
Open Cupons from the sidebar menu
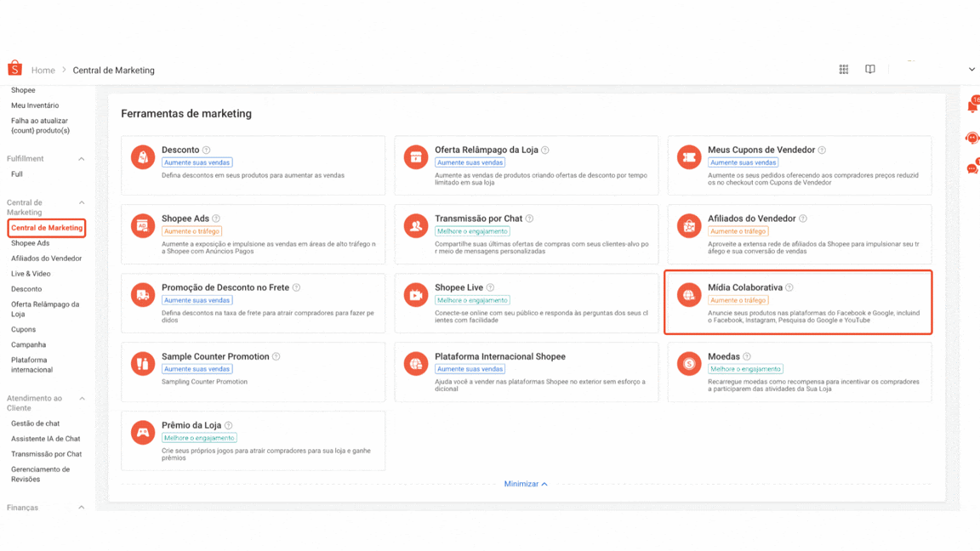pos(23,329)
